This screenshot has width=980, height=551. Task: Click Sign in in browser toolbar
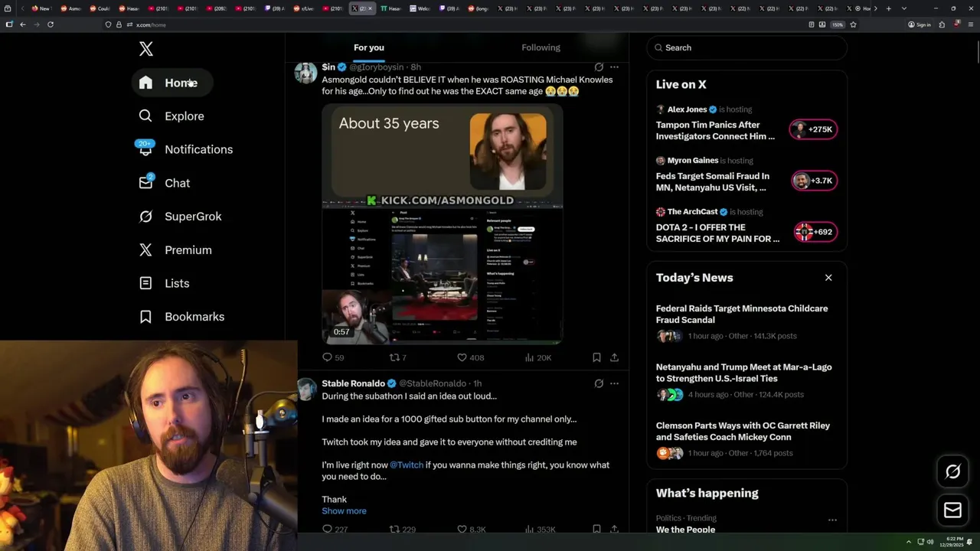(x=920, y=24)
